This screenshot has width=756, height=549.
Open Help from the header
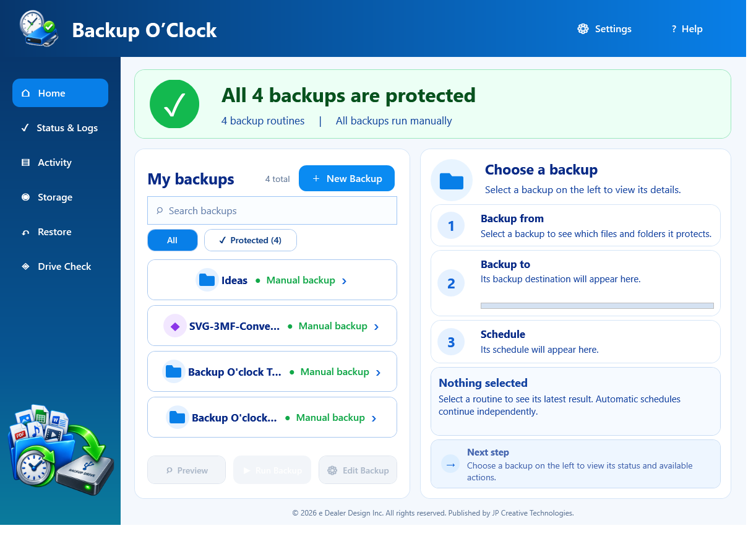[687, 29]
